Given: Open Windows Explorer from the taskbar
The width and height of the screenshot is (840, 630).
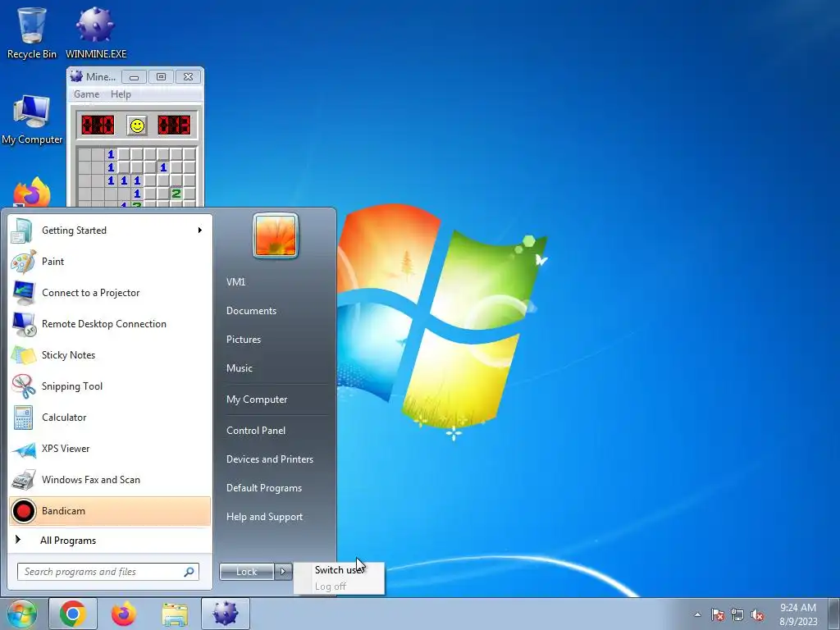Looking at the screenshot, I should 175,614.
